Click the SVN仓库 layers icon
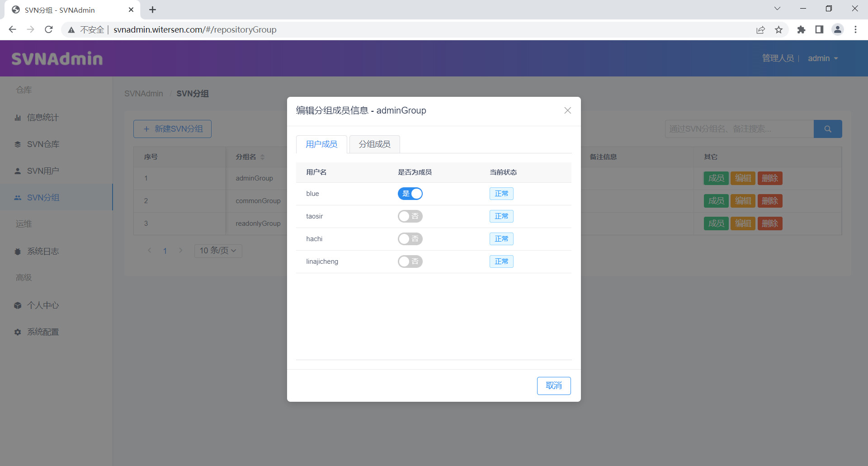 click(18, 144)
